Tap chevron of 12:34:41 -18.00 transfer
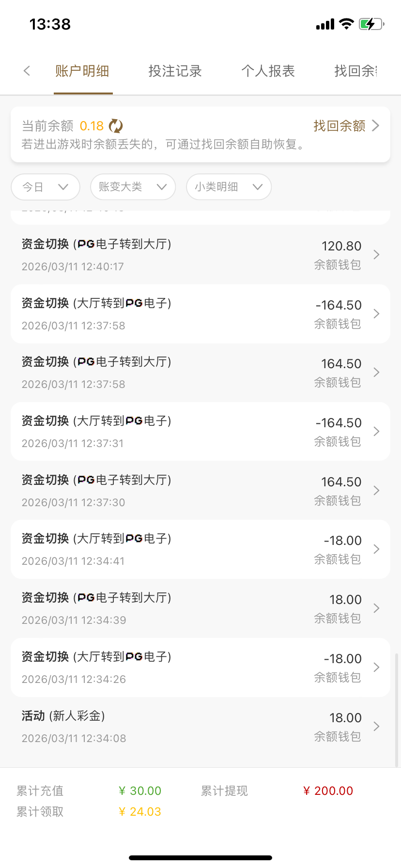 (376, 549)
